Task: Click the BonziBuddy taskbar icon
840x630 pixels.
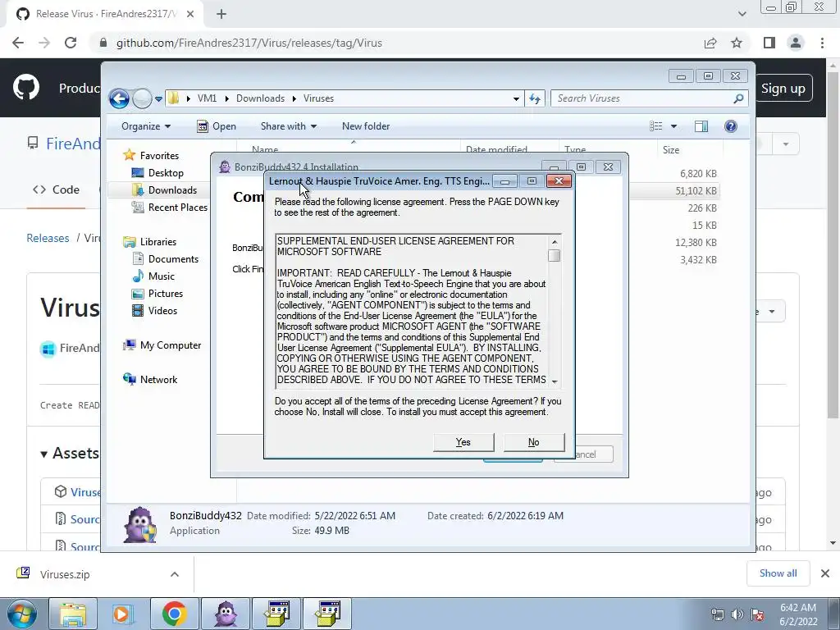Action: point(226,614)
